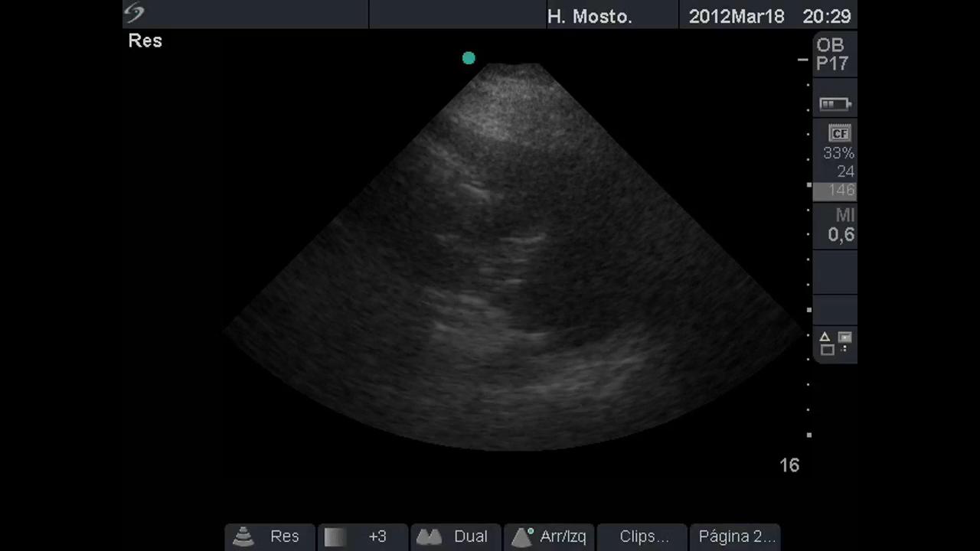Click the manufacturer logo at top left

[x=135, y=14]
